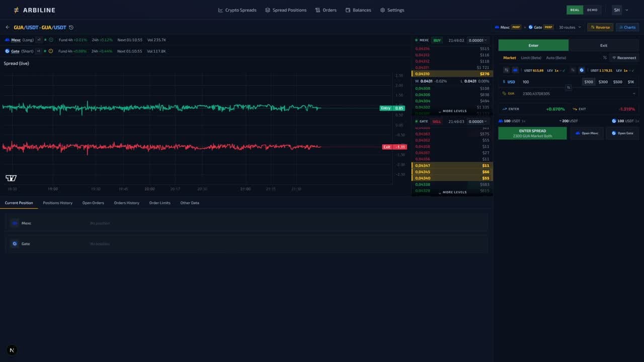The image size is (644, 362).
Task: Expand the GUA amount row chevron
Action: (x=634, y=94)
